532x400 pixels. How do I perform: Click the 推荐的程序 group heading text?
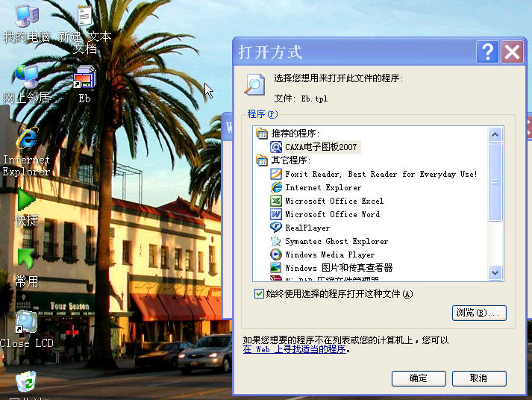(295, 134)
